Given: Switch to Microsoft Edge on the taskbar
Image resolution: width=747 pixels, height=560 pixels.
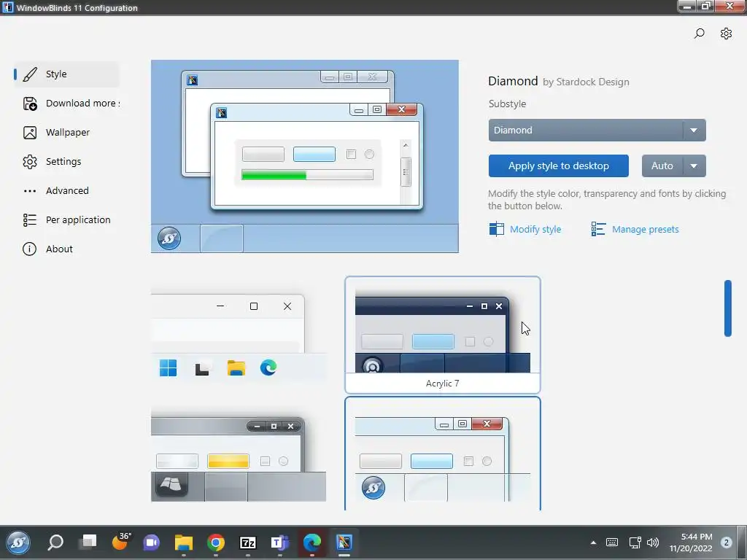Looking at the screenshot, I should [312, 542].
